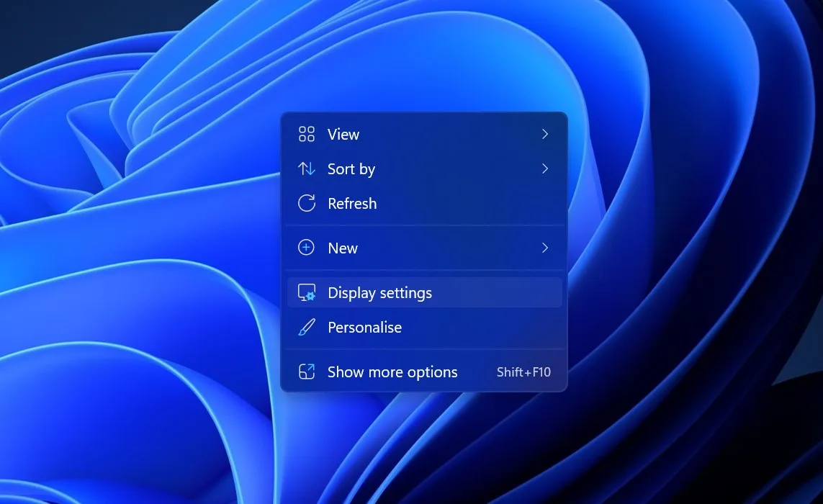Choose Display settings from the menu

(x=424, y=292)
